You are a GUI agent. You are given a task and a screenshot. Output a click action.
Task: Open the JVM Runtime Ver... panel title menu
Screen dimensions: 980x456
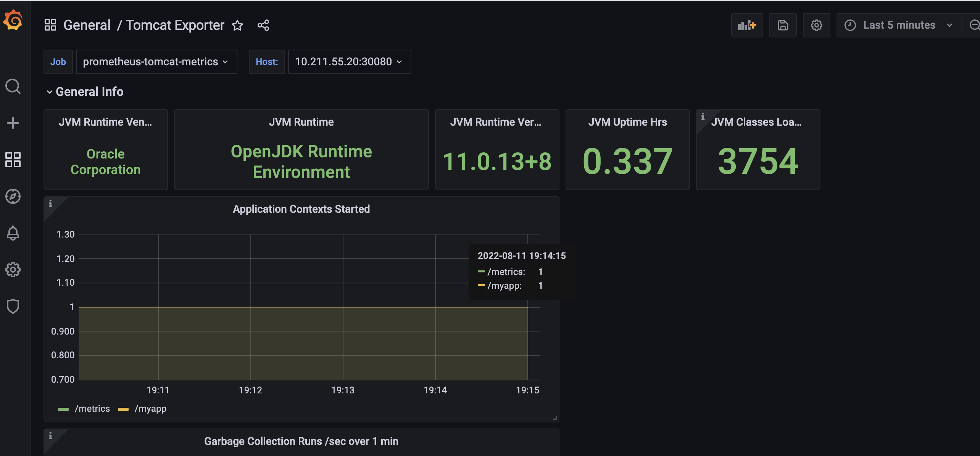coord(496,122)
